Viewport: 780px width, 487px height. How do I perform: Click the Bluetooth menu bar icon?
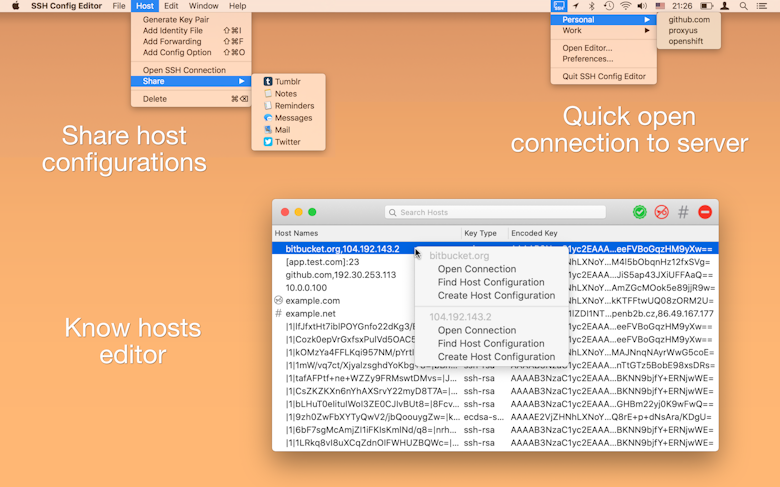point(591,6)
